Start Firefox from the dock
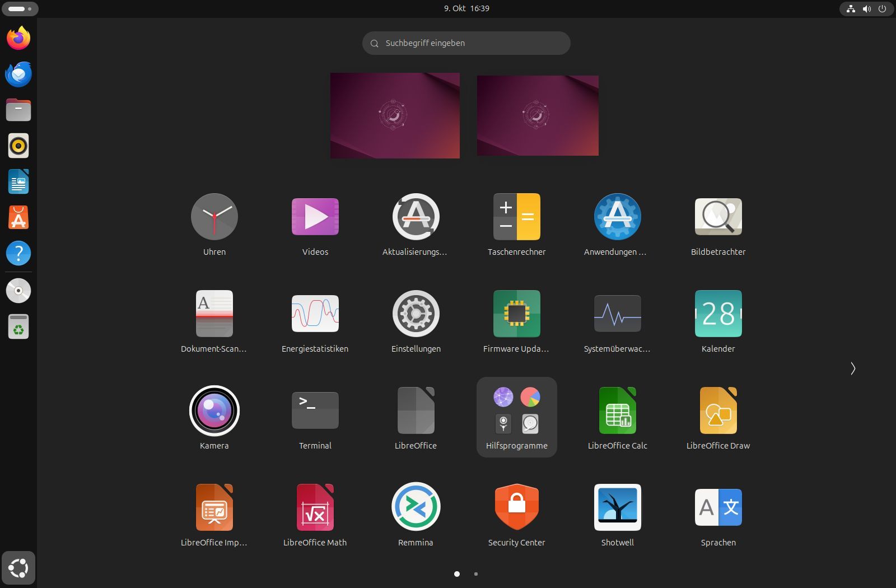Screen dimensions: 896x588 tap(18, 38)
